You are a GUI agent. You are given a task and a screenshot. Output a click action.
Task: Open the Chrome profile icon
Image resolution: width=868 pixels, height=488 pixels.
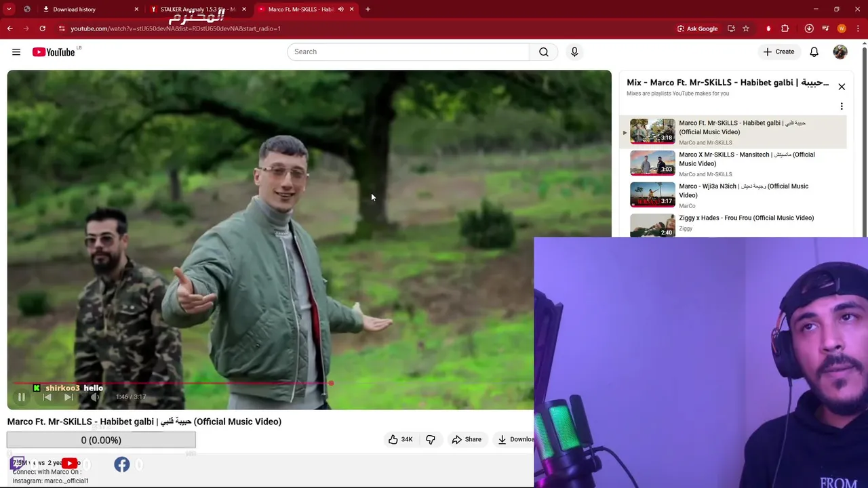coord(842,28)
